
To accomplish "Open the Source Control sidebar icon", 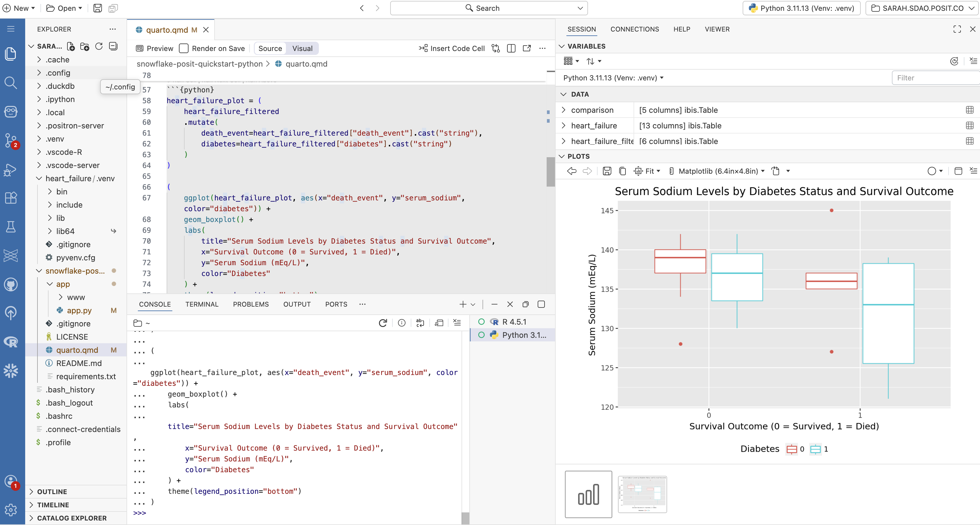I will click(11, 140).
